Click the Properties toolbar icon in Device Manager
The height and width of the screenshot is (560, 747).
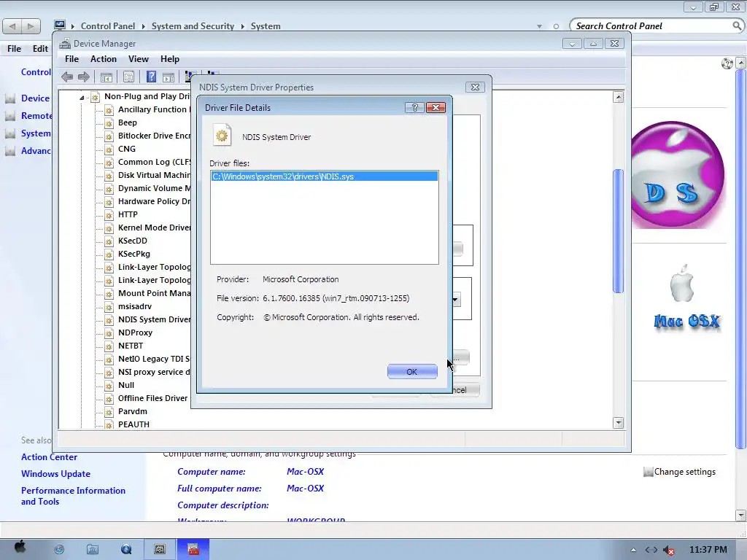[128, 77]
